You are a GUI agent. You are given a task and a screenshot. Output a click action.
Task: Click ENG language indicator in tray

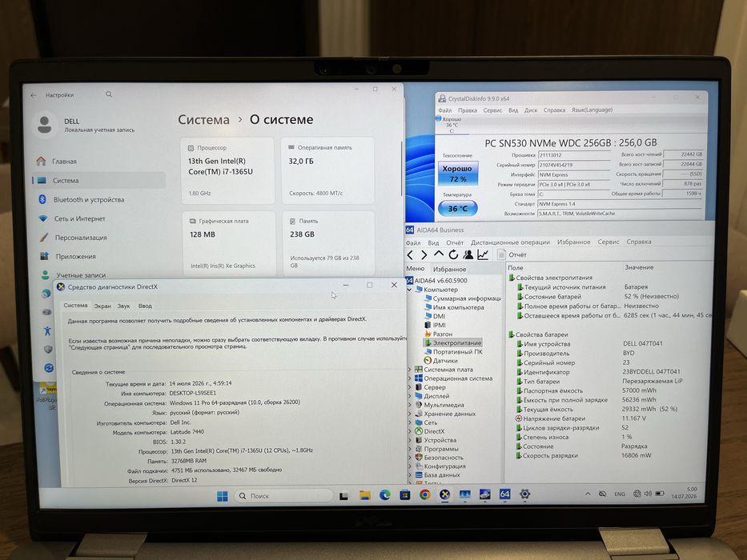[x=620, y=494]
